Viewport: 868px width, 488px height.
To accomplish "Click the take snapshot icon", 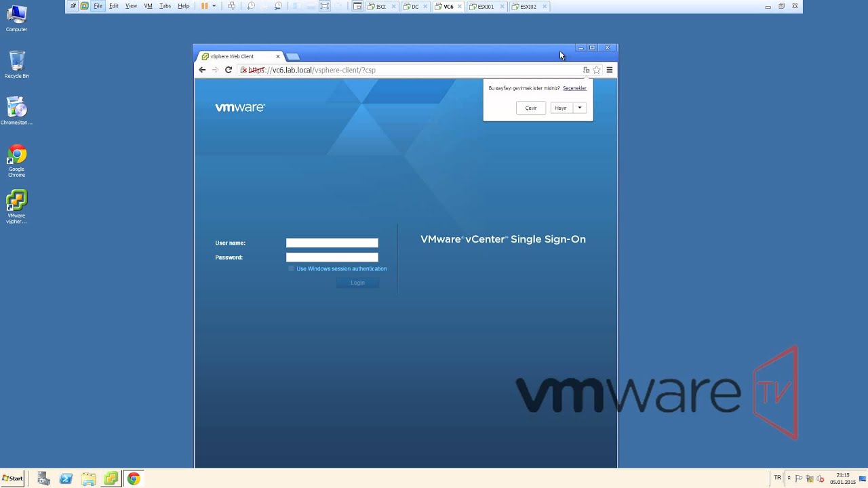I will (252, 6).
